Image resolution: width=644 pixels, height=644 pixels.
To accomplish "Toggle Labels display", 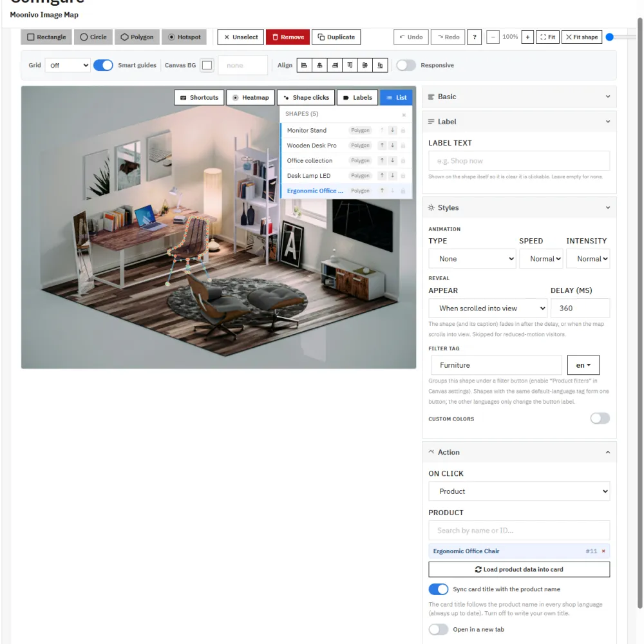I will [x=357, y=98].
